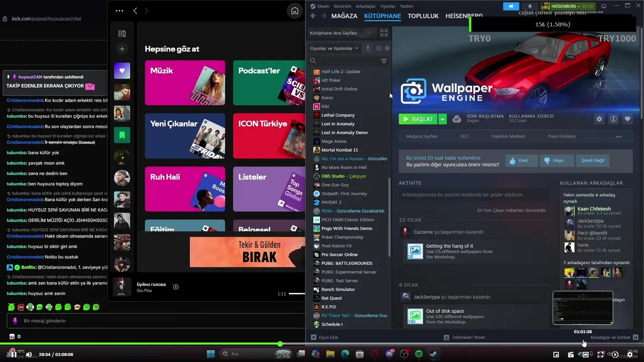Screen dimensions: 644x362
Task: Switch to TOPLULUK tab
Action: [423, 16]
